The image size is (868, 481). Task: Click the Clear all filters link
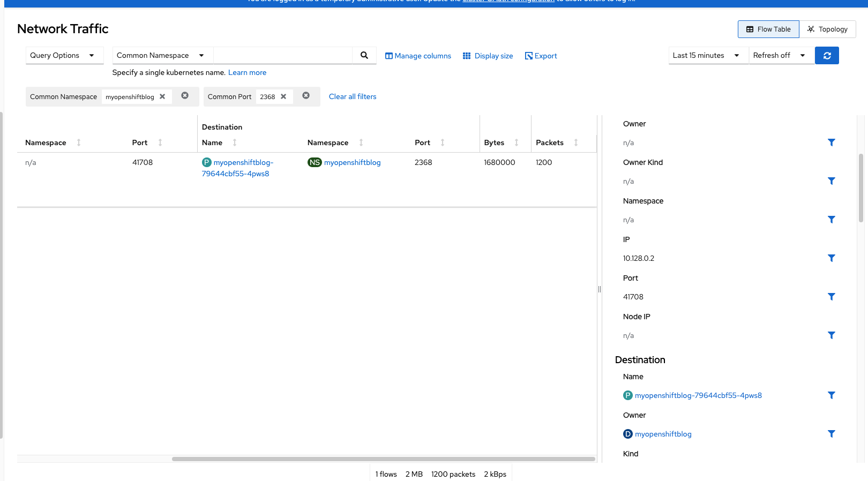(353, 96)
